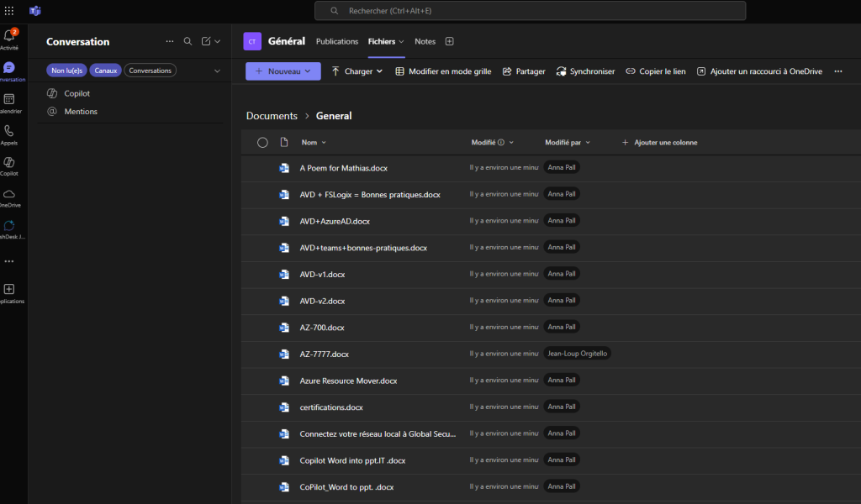This screenshot has height=504, width=861.
Task: Open the Calendrier sidebar icon
Action: pos(8,99)
